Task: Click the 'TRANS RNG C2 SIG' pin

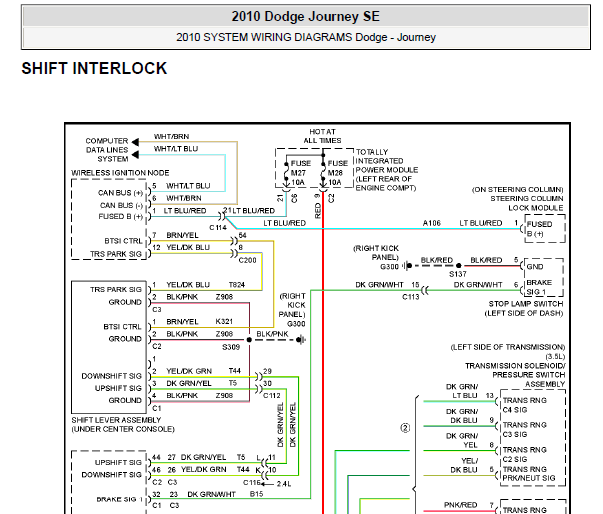Action: click(525, 454)
